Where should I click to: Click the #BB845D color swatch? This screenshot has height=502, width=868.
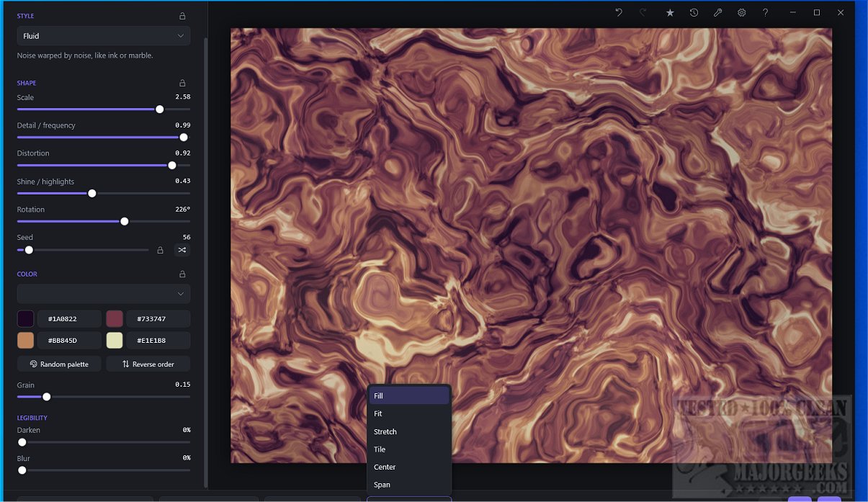(x=26, y=341)
